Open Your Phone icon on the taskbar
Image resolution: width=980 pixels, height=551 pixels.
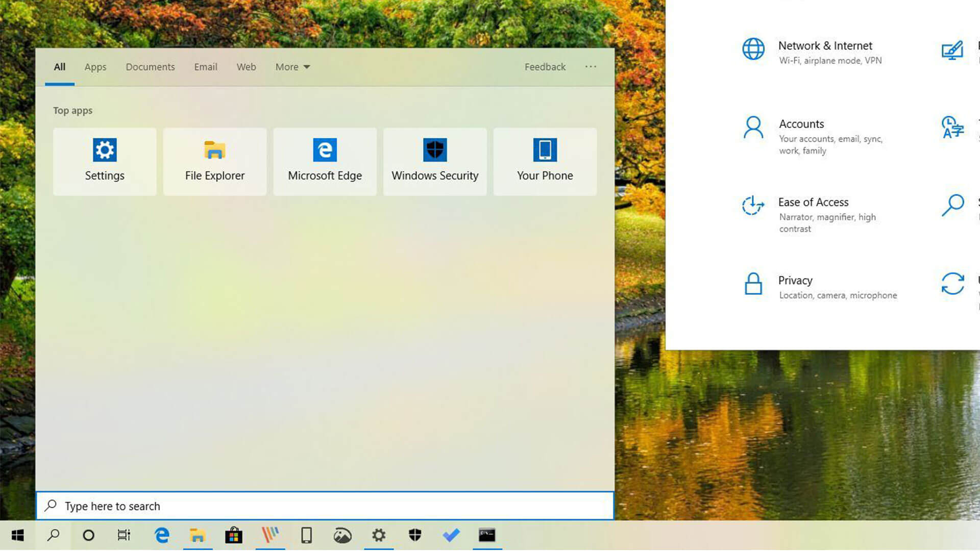pyautogui.click(x=306, y=535)
